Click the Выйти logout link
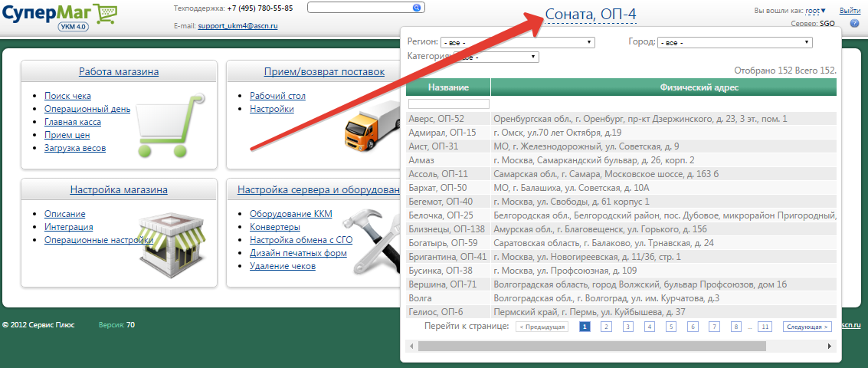 [850, 11]
